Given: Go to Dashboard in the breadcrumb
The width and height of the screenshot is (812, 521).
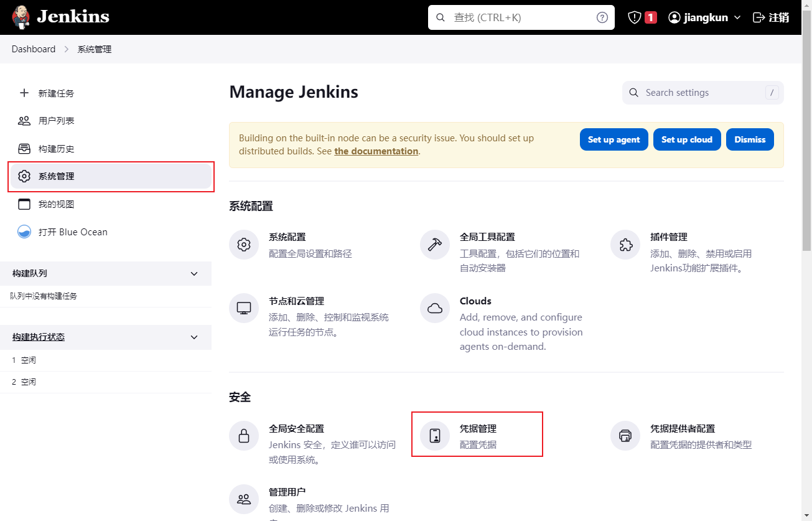Looking at the screenshot, I should [x=34, y=49].
